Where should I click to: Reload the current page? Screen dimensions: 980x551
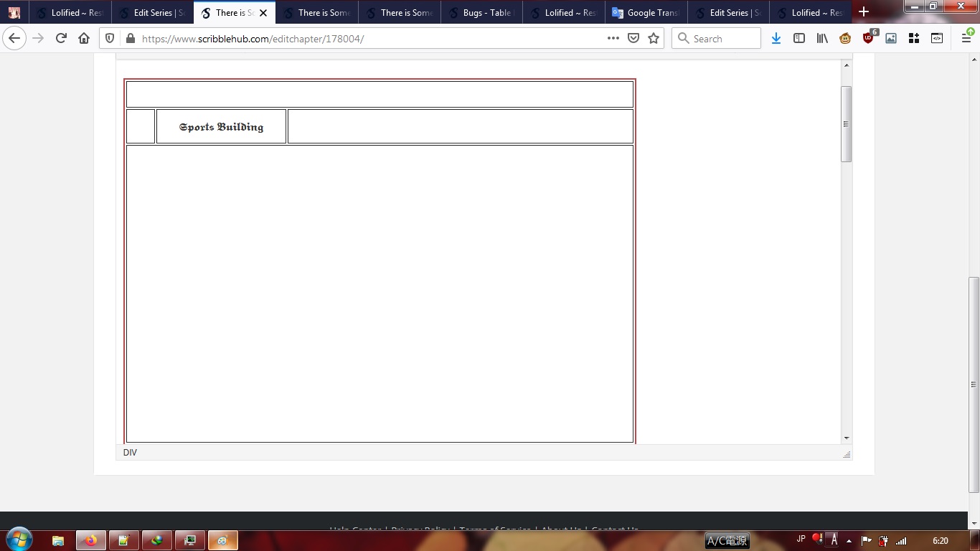click(61, 39)
